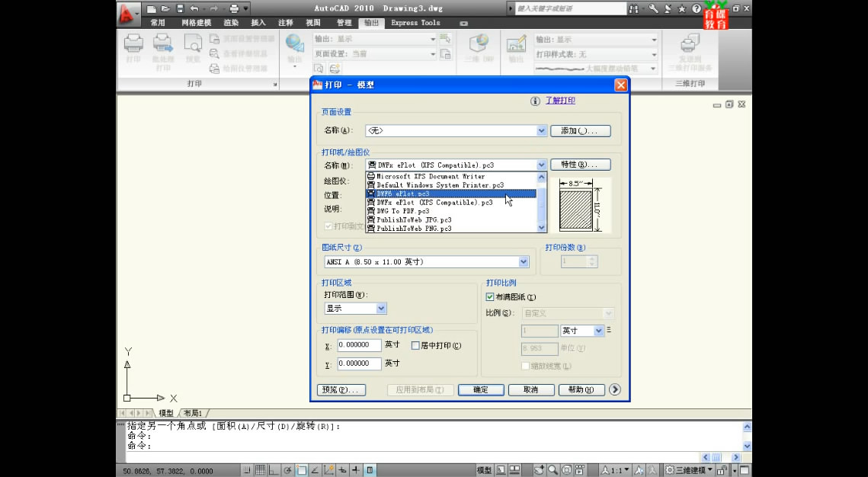Open the AutoCAD application menu button
868x477 pixels.
pyautogui.click(x=128, y=14)
